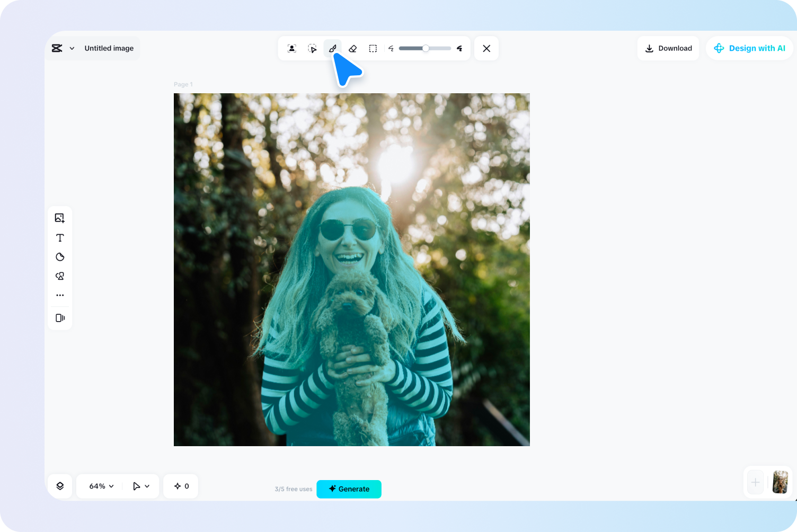The image size is (797, 532).
Task: Click the Download button
Action: [668, 48]
